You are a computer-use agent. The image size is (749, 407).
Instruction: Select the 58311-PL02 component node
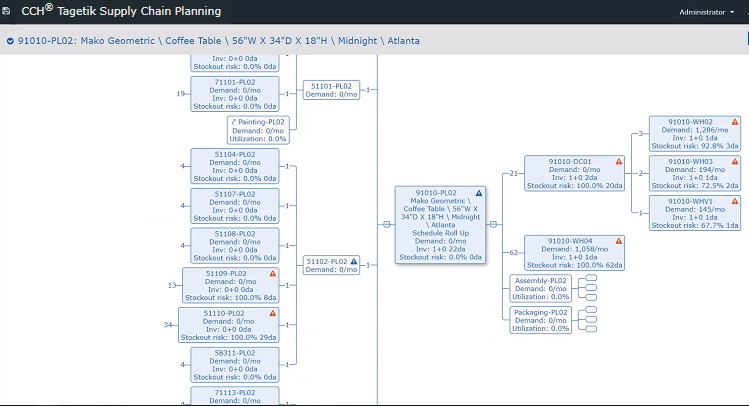[235, 365]
